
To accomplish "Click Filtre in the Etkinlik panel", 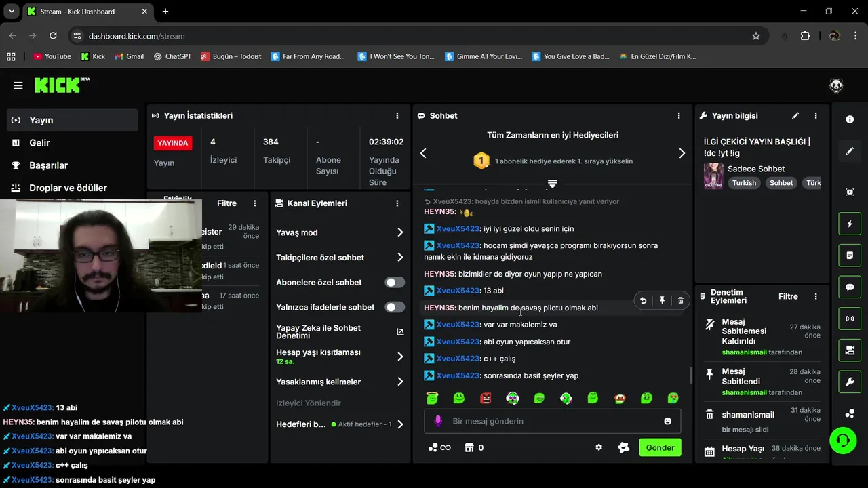I will pyautogui.click(x=226, y=203).
